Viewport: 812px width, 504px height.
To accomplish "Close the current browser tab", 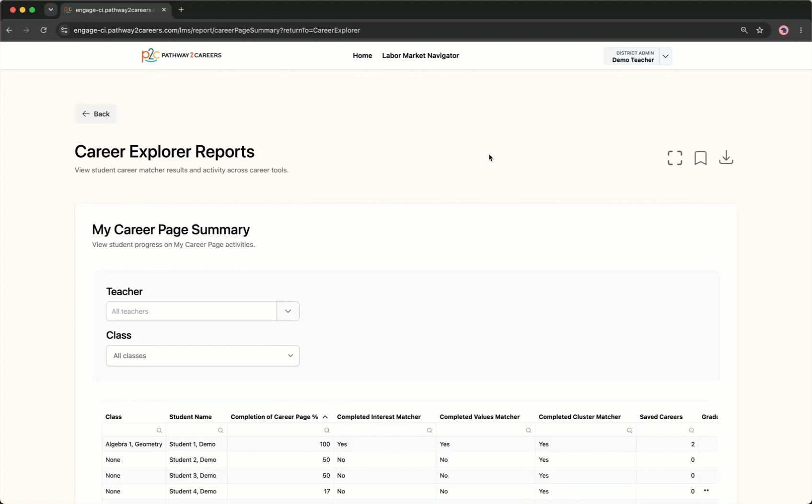I will (x=164, y=10).
